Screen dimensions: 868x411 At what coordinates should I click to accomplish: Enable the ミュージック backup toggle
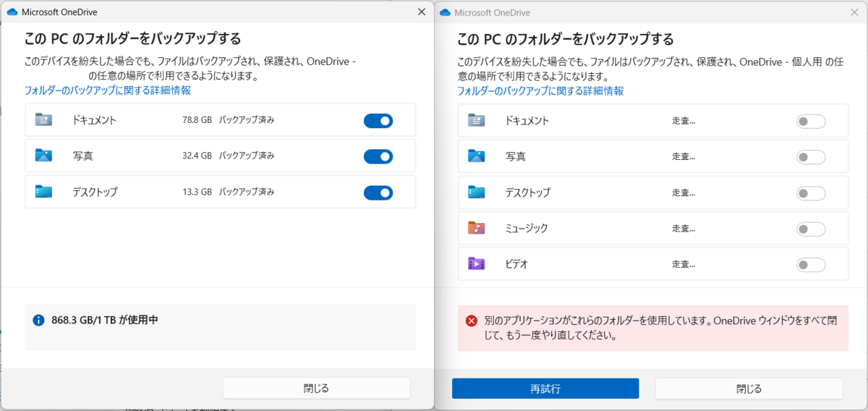(811, 229)
